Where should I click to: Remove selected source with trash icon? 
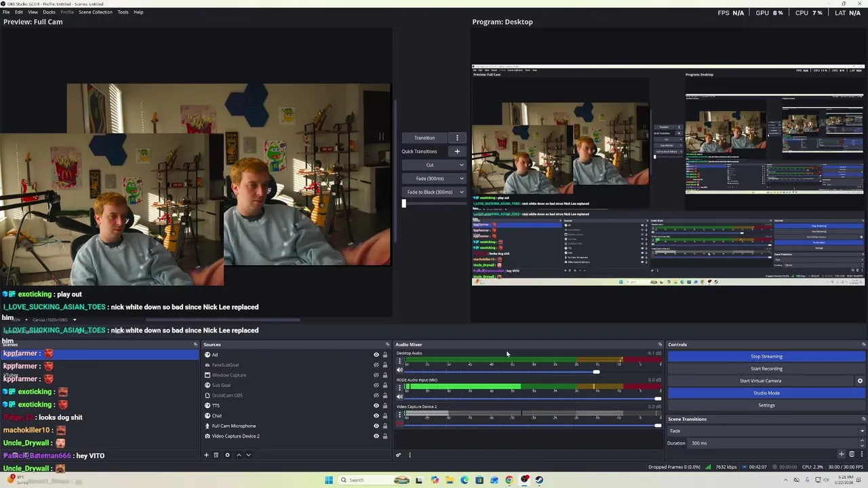click(x=216, y=455)
